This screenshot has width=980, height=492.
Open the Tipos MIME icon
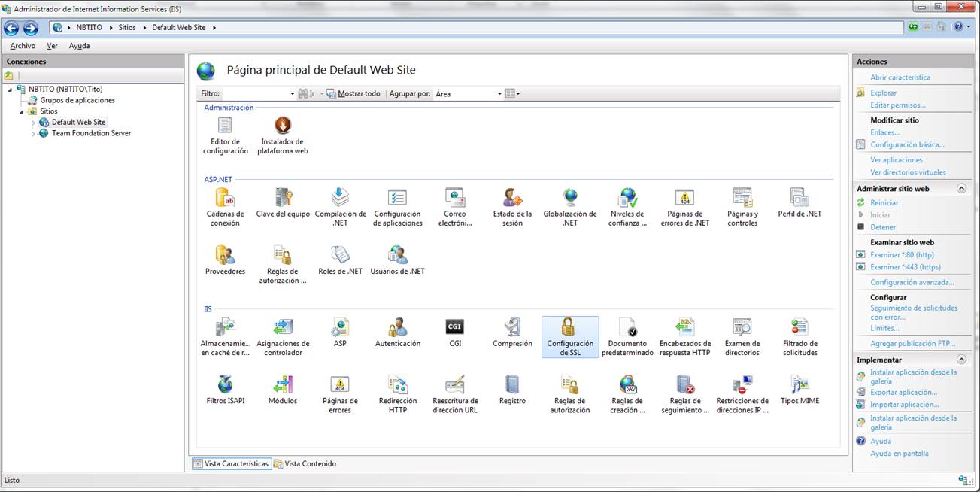coord(799,385)
